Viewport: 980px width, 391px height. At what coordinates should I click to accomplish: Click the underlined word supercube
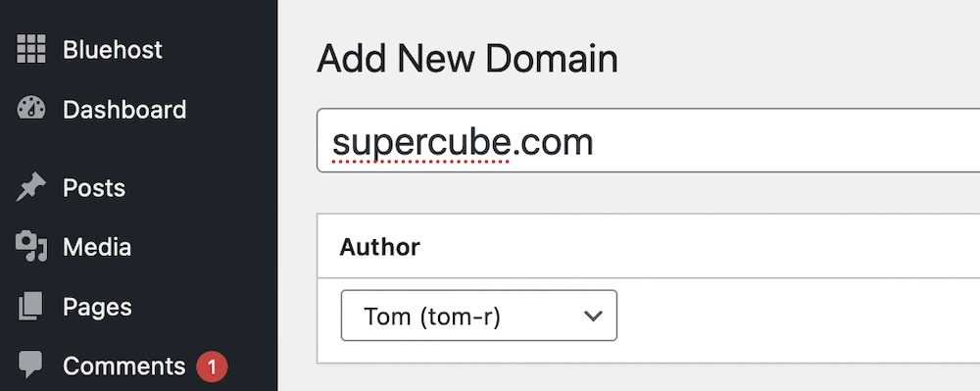pos(421,144)
